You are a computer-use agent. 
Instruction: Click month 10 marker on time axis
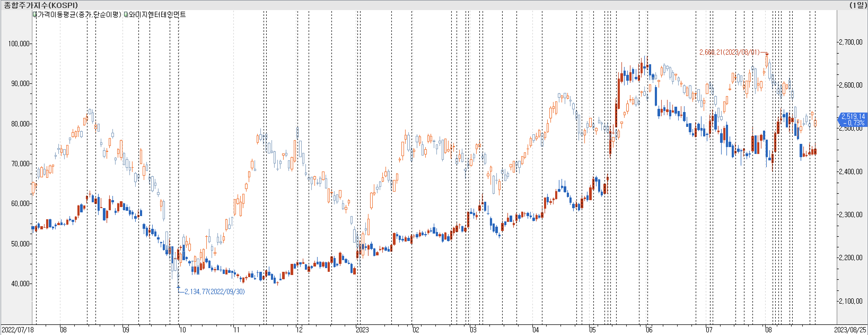pos(182,330)
